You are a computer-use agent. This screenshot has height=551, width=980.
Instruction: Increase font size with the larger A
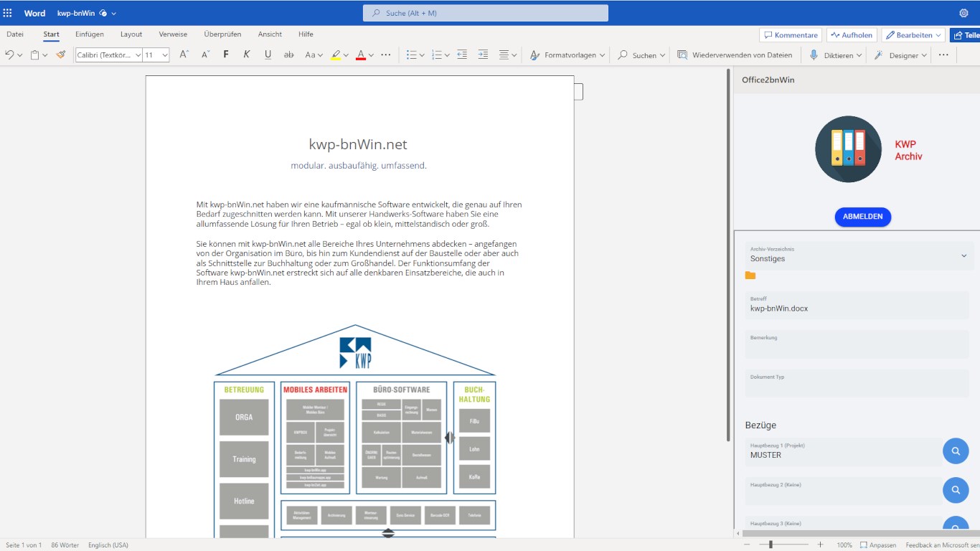(184, 55)
